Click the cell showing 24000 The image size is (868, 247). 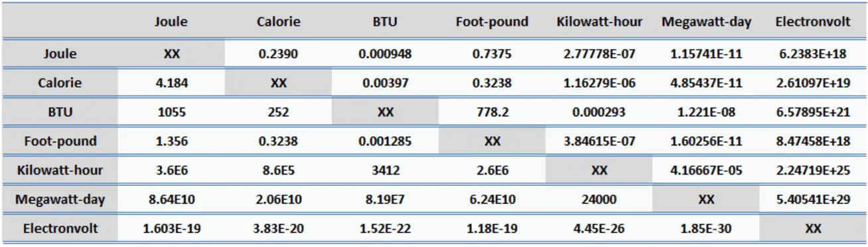click(599, 199)
